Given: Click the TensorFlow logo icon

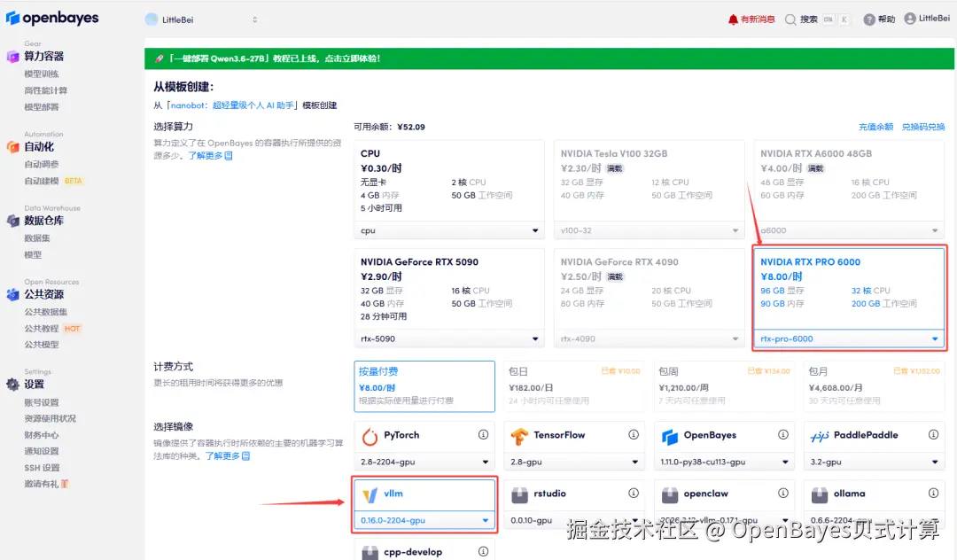Looking at the screenshot, I should pos(519,436).
